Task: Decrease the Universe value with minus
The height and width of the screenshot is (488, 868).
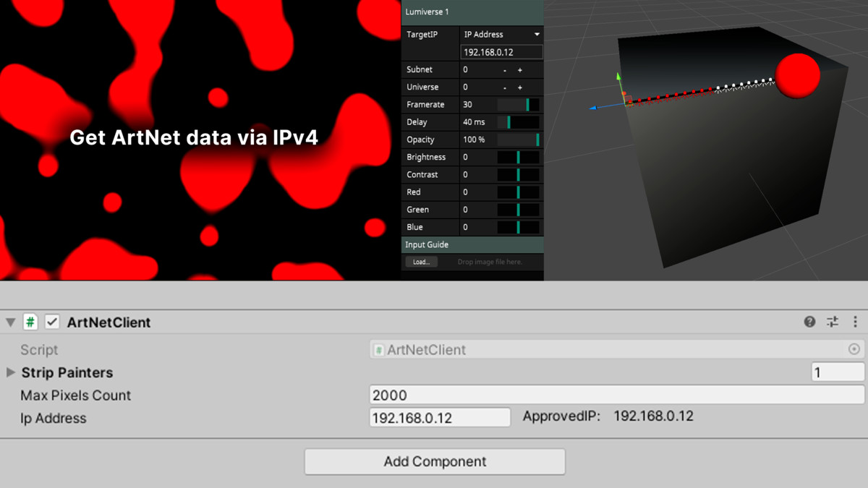Action: tap(505, 87)
